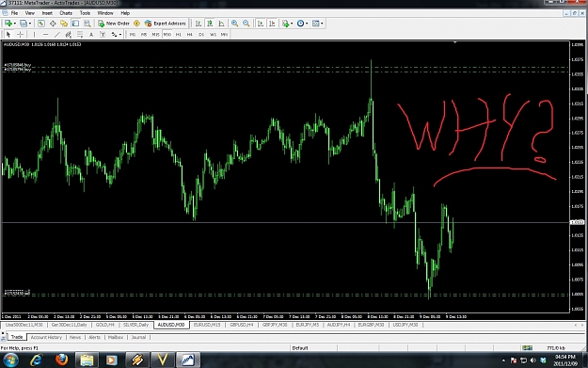Open the Periods clock icon
This screenshot has width=588, height=368.
pos(300,24)
